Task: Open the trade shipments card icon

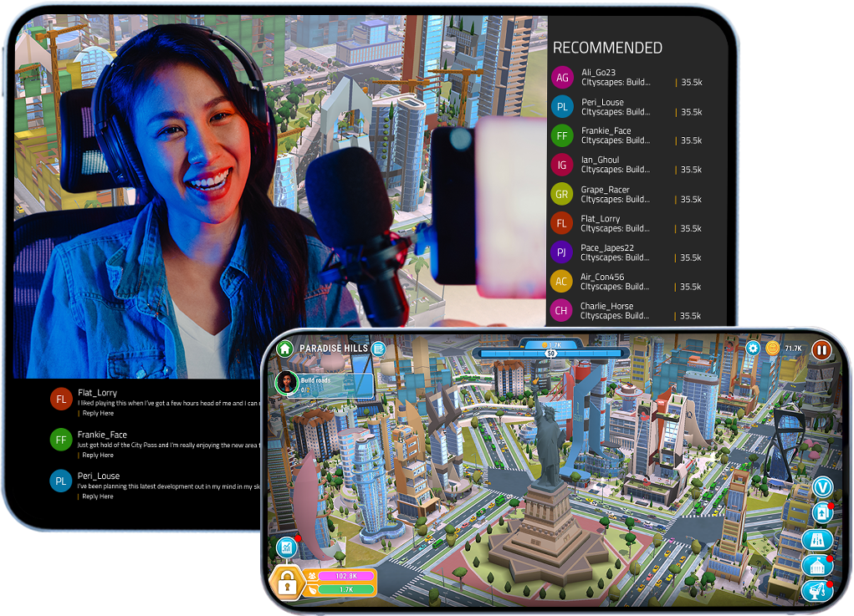Action: (x=823, y=513)
